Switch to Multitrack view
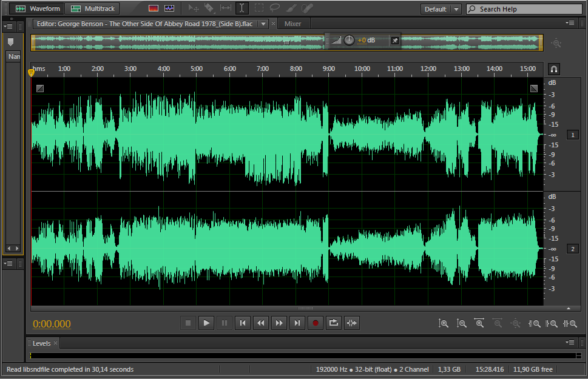The image size is (588, 379). click(92, 8)
